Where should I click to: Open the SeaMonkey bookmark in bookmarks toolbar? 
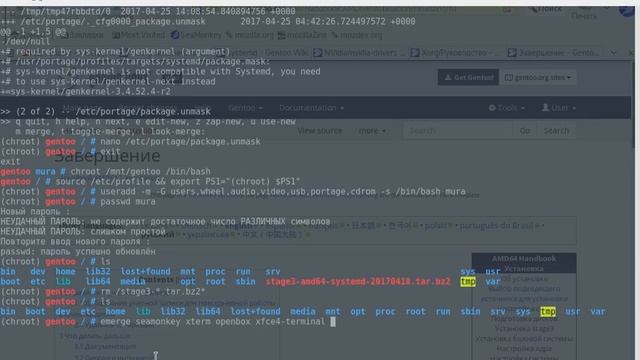click(196, 35)
